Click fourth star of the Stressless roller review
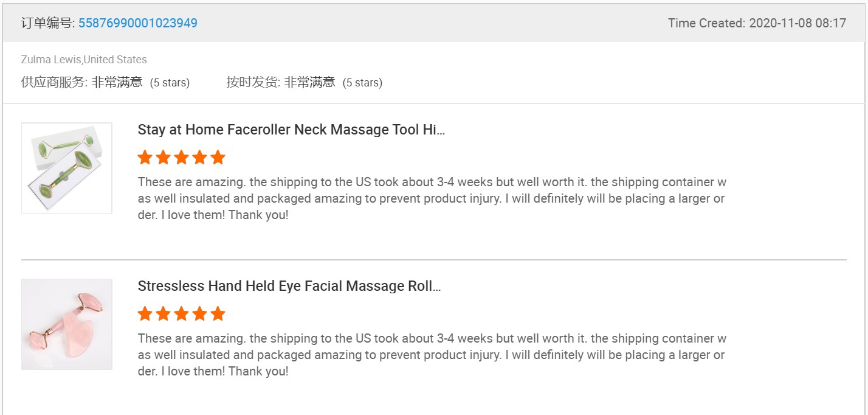 [x=199, y=314]
